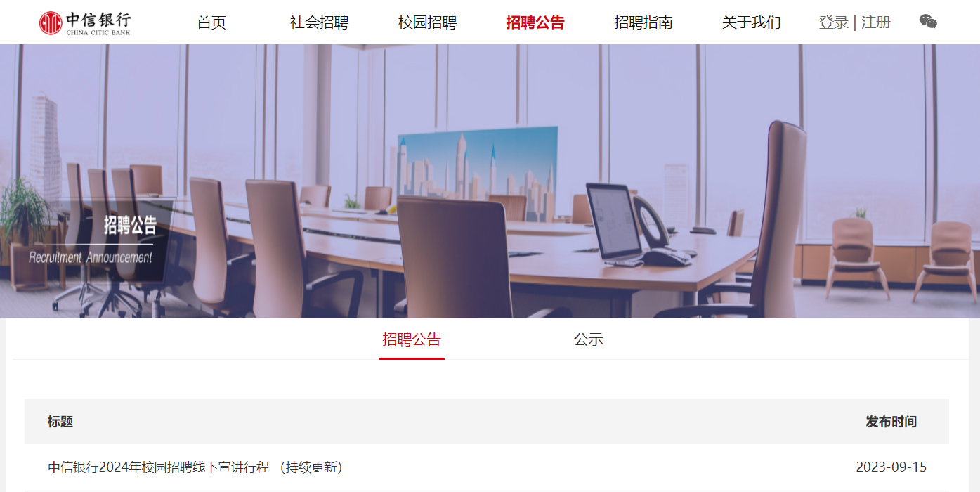Click the 发布时间 column header
980x492 pixels.
click(891, 422)
